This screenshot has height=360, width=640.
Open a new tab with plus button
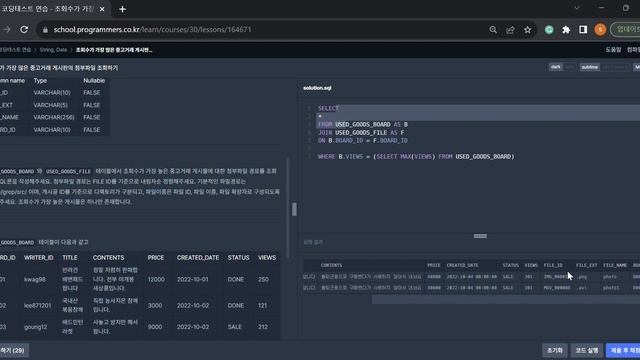122,9
